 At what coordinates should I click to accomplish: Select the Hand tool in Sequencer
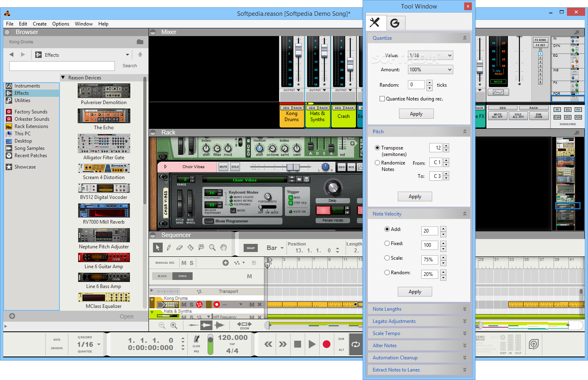coord(223,248)
